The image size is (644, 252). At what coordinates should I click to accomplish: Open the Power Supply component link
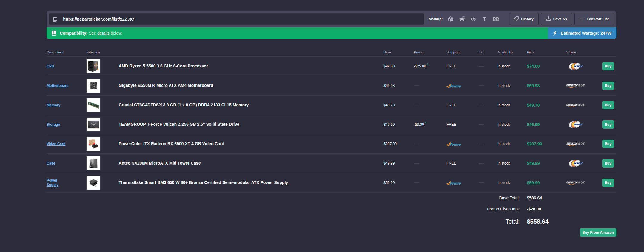click(53, 182)
